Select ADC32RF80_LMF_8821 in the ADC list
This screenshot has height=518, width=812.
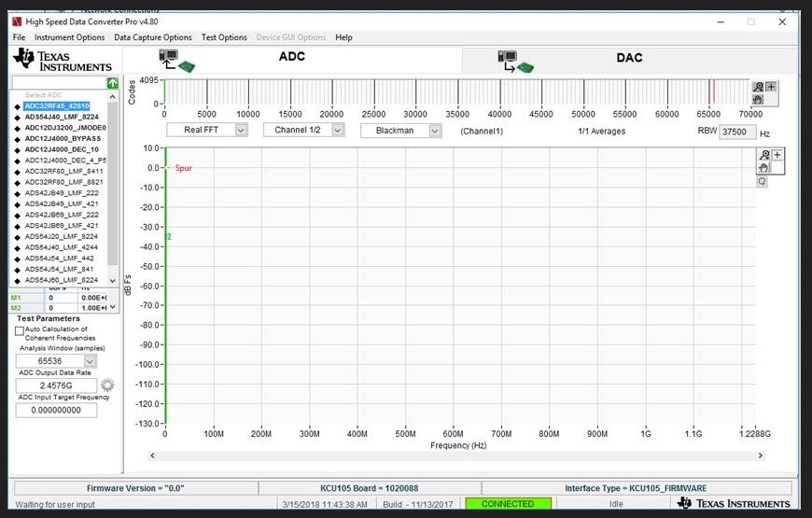pyautogui.click(x=64, y=182)
